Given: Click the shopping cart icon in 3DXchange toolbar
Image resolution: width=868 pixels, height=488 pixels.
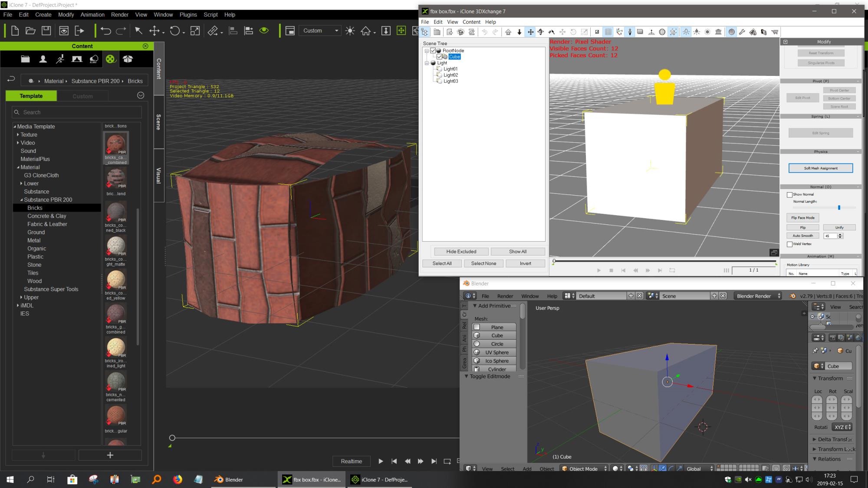Looking at the screenshot, I should click(x=775, y=32).
